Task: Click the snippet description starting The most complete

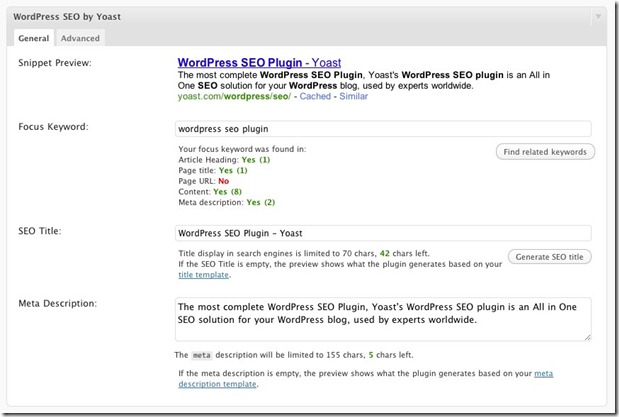Action: pyautogui.click(x=364, y=80)
